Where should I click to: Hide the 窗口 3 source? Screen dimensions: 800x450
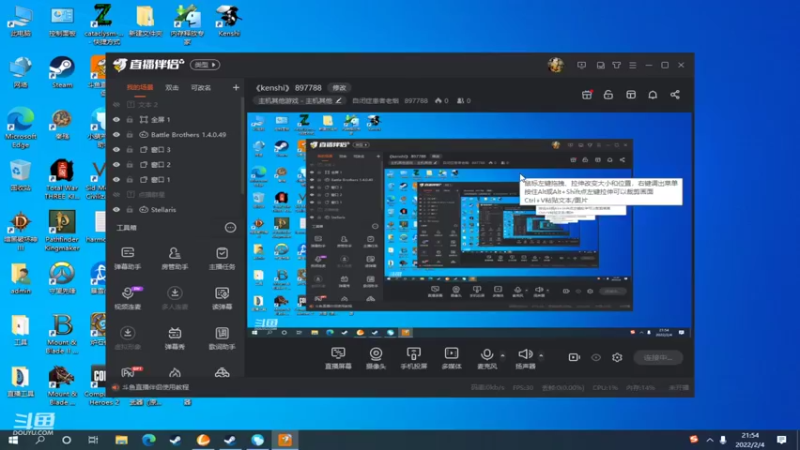116,149
